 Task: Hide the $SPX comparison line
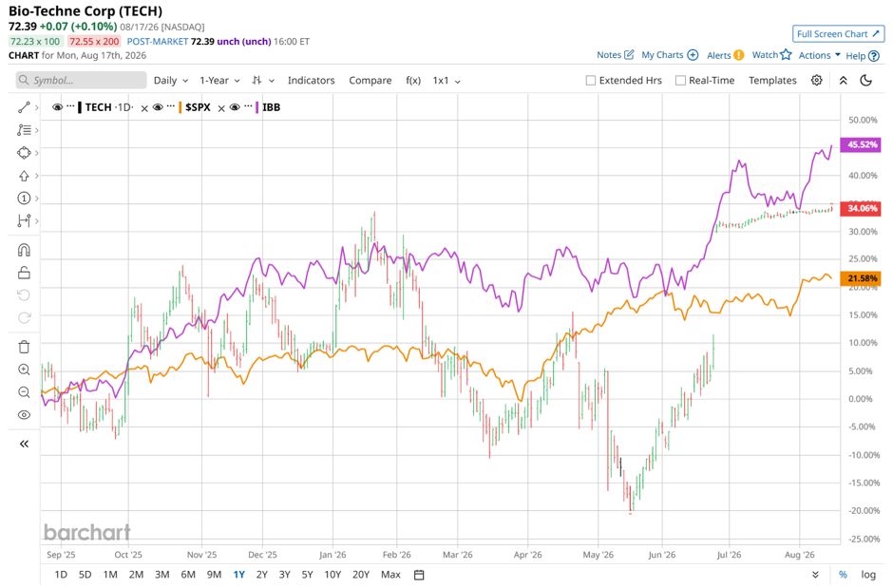coord(159,107)
